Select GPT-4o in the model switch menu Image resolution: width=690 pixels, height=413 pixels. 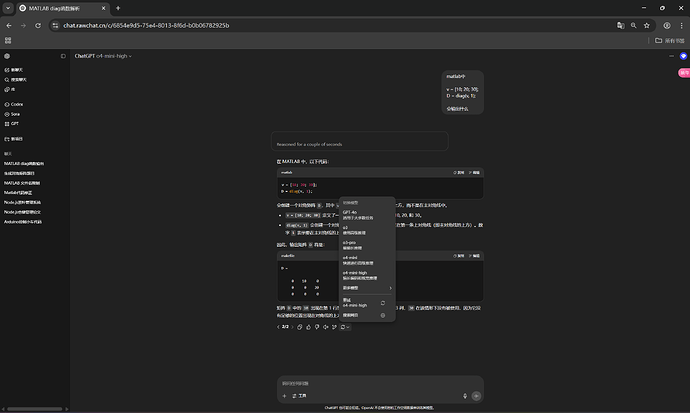click(367, 215)
